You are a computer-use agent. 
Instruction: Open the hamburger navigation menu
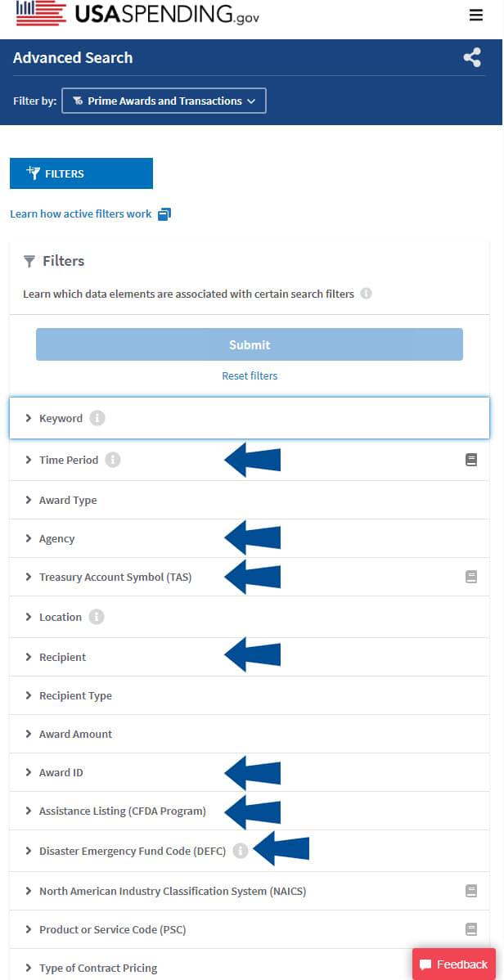476,16
